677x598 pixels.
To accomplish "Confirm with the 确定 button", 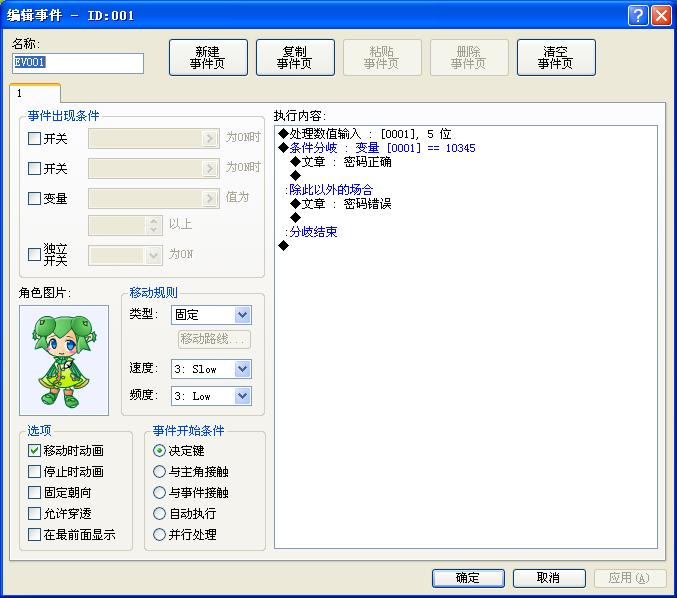I will [468, 578].
